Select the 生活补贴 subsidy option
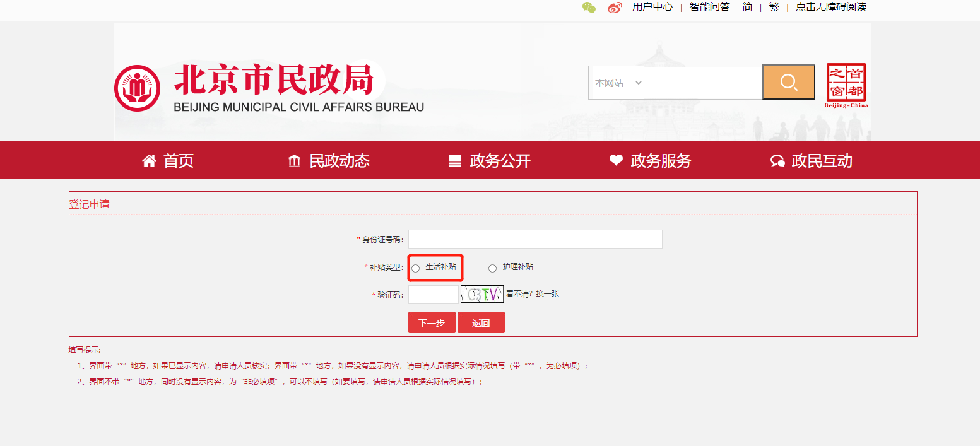This screenshot has width=980, height=446. coord(415,267)
